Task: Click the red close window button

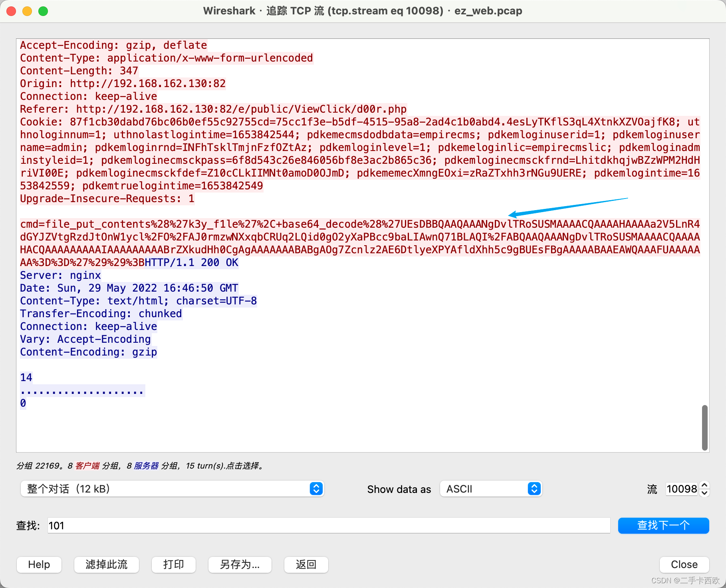Action: [x=11, y=11]
